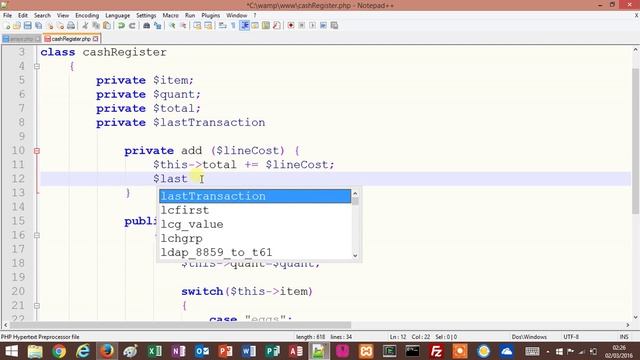
Task: Select lastTransaction from the autocomplete list
Action: tap(255, 196)
